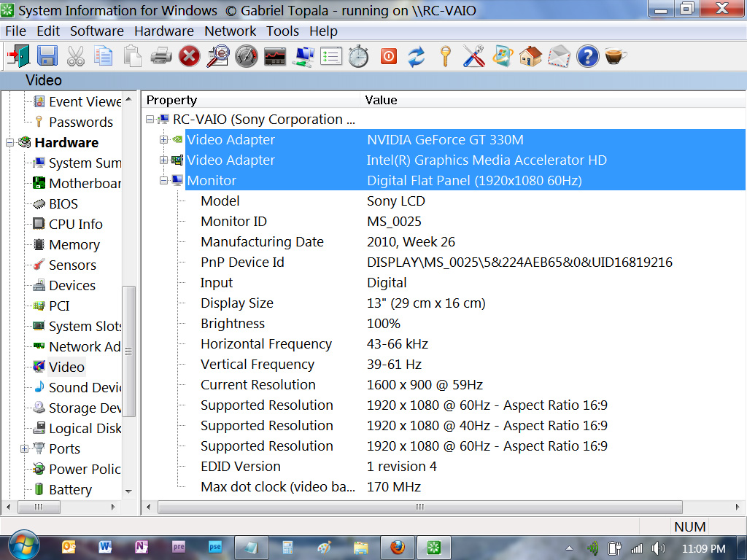Viewport: 747px width, 560px height.
Task: Select BIOS in the sidebar tree
Action: [63, 204]
